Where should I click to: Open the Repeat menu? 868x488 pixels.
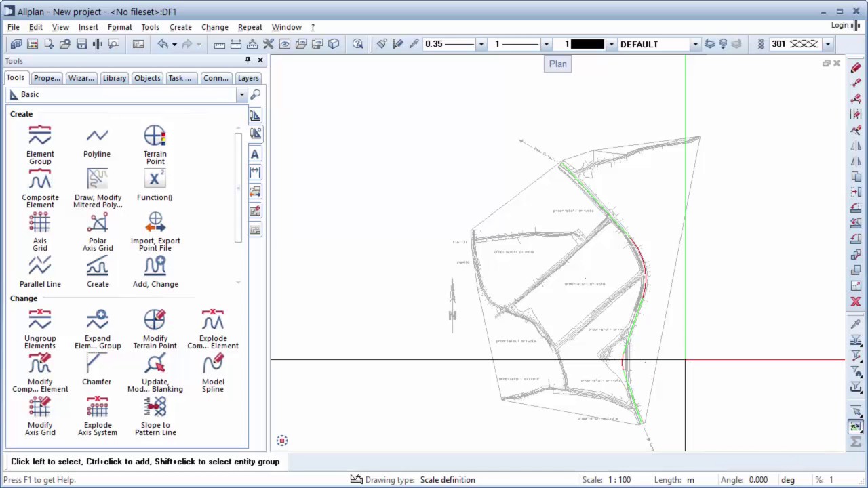pyautogui.click(x=250, y=27)
